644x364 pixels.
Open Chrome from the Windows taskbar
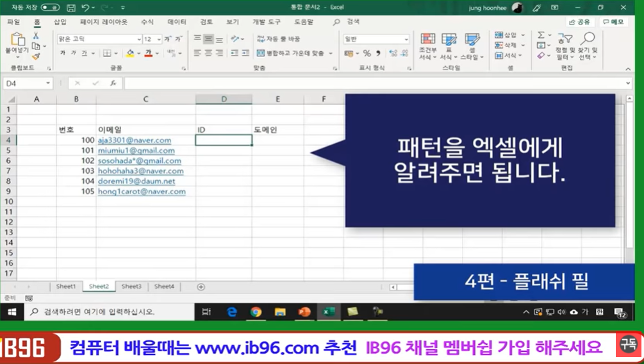pos(256,312)
